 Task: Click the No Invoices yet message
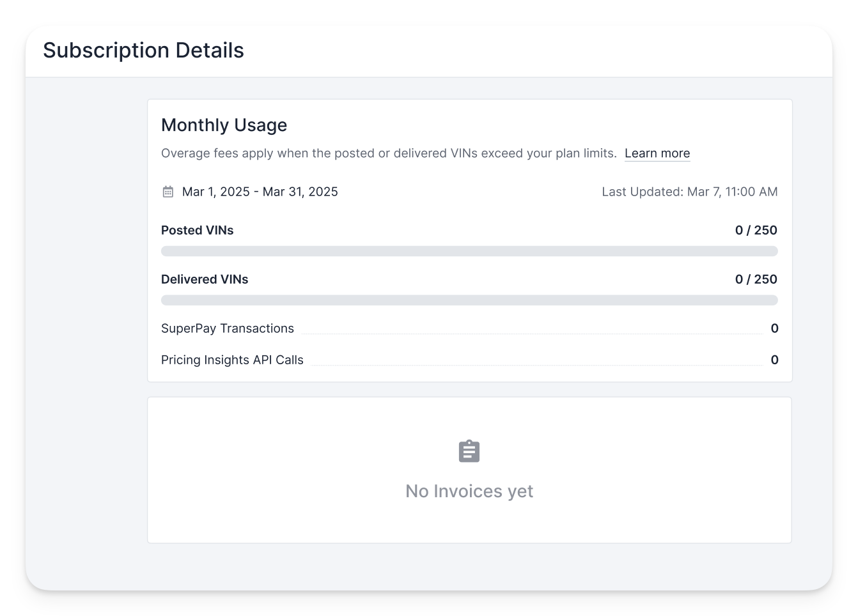click(469, 491)
